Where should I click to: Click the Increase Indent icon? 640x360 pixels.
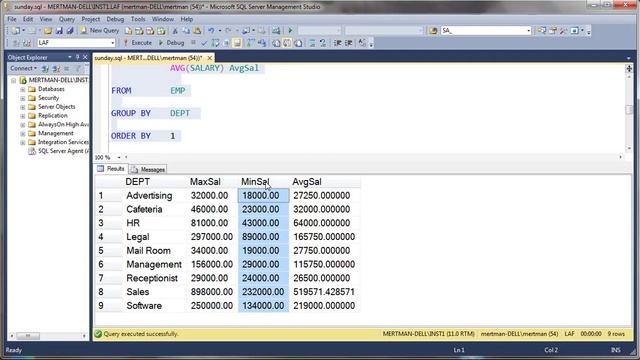349,43
